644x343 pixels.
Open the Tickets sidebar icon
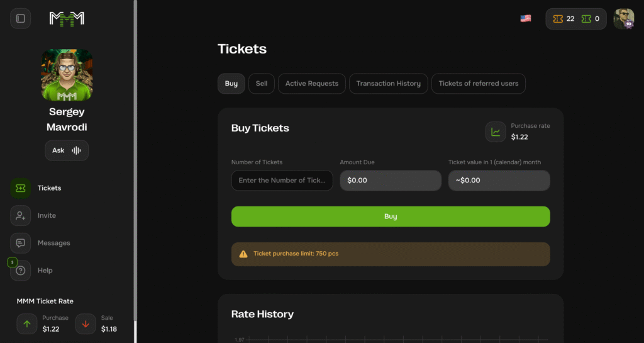21,188
